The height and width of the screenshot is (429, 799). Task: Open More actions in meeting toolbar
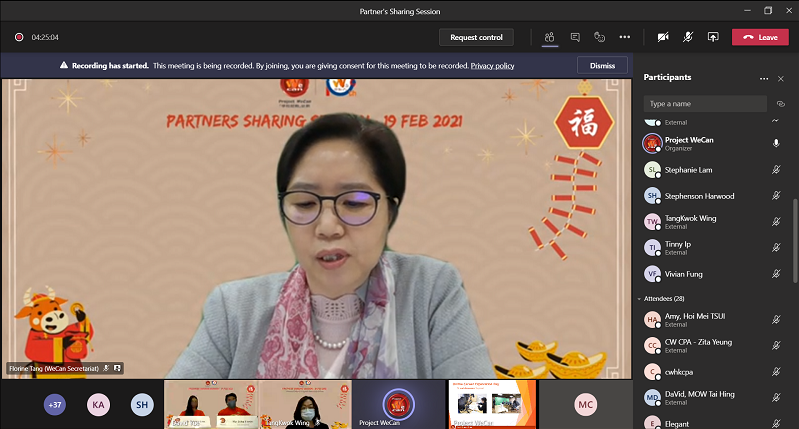625,37
